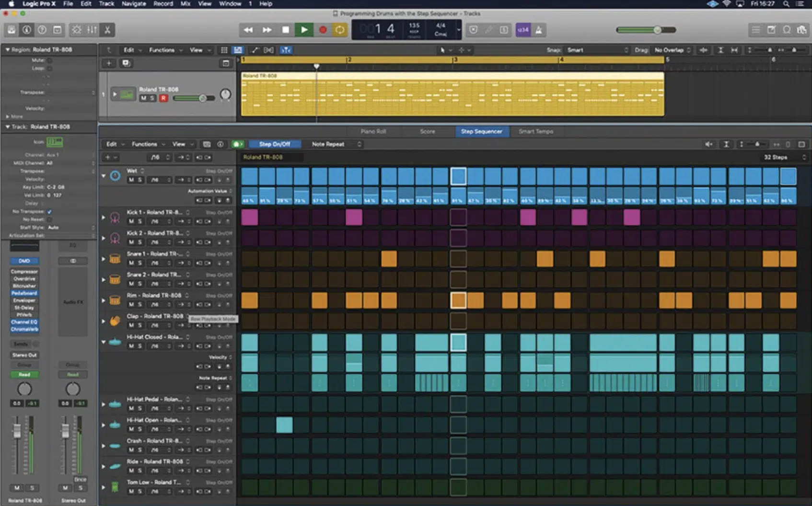The width and height of the screenshot is (812, 506).
Task: Open the Editors scissors icon
Action: [107, 30]
